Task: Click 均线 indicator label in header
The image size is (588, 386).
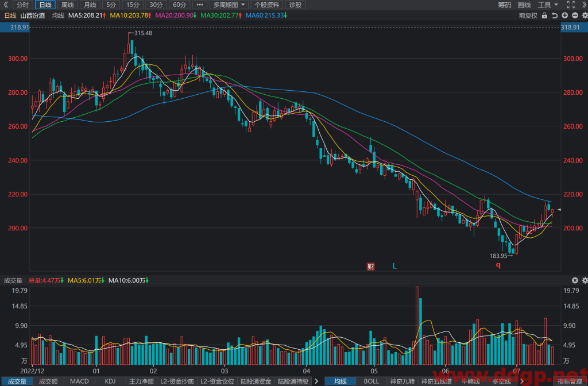Action: coord(58,16)
